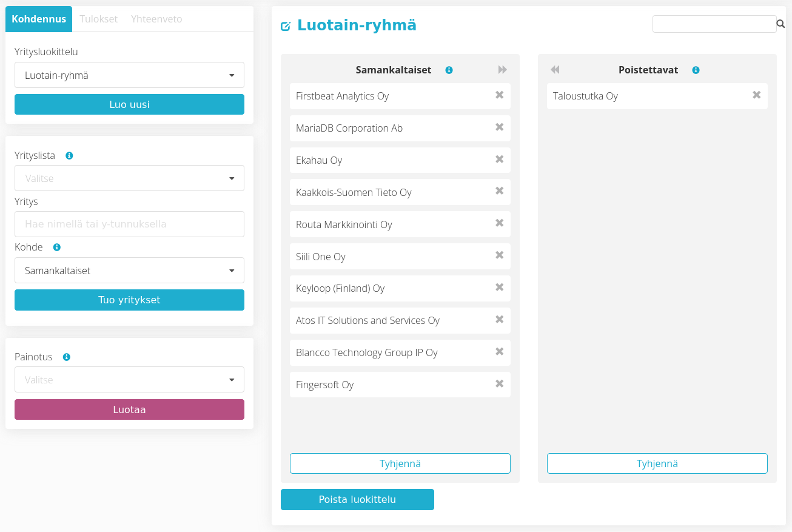
Task: Remove Blancco Technology Group IP Oy
Action: click(500, 351)
